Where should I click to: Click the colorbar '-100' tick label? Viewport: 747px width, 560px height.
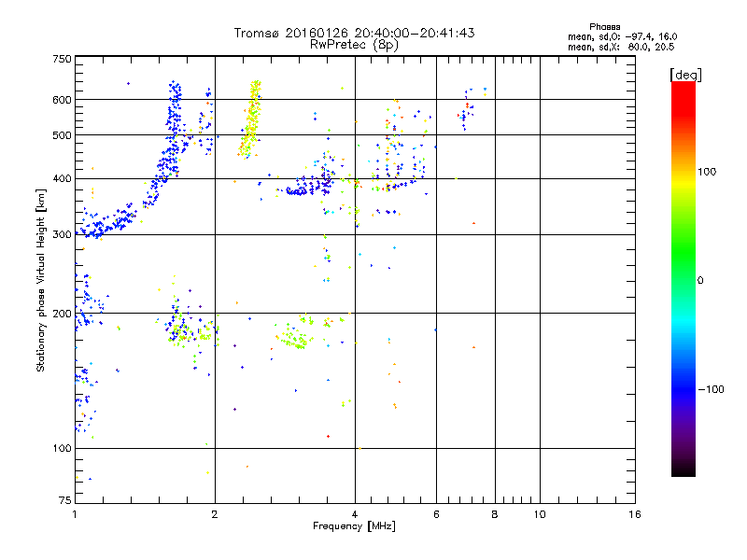pyautogui.click(x=711, y=389)
